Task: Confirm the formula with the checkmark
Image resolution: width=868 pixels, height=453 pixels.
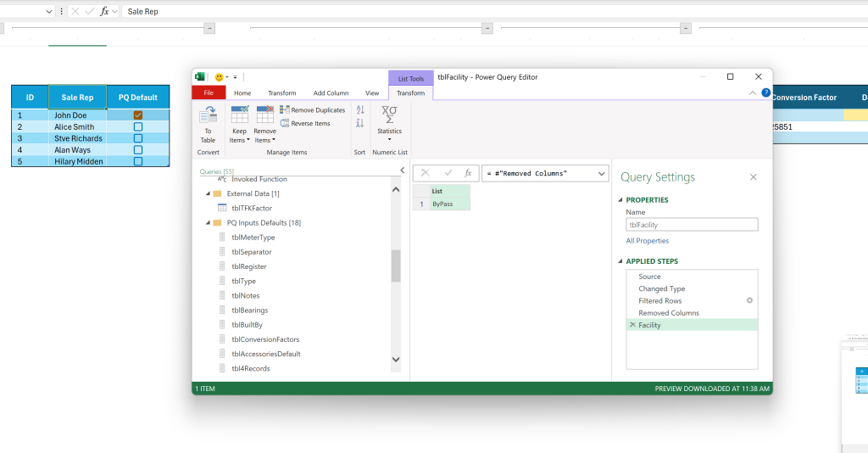Action: [x=448, y=173]
